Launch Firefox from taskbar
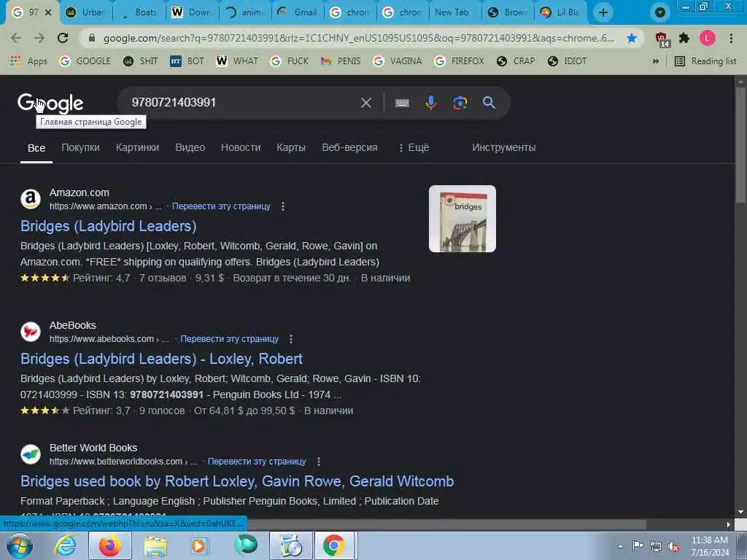This screenshot has height=560, width=747. [x=110, y=545]
